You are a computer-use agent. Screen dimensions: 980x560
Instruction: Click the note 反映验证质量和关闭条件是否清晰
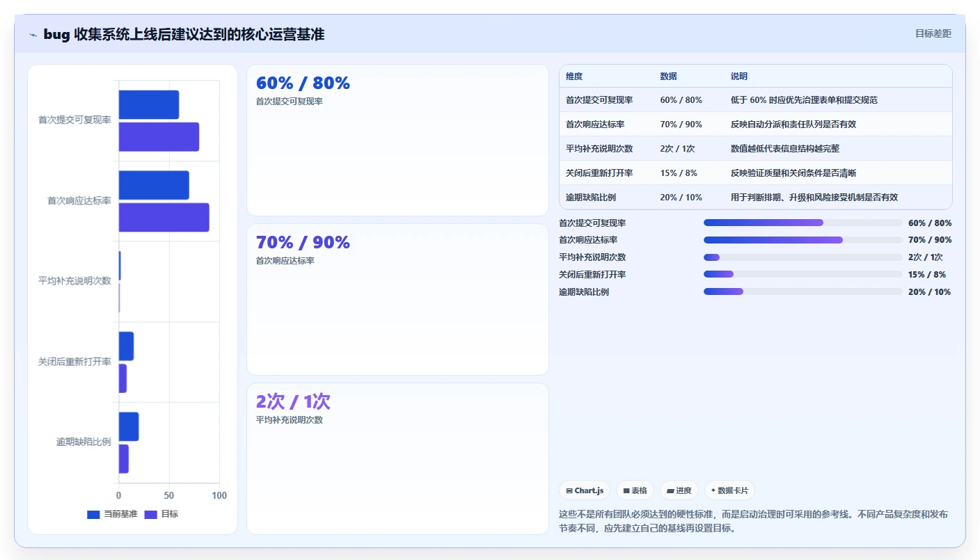tap(793, 173)
